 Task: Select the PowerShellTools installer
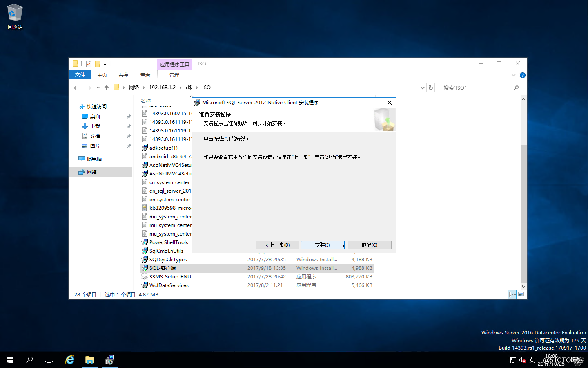click(x=169, y=242)
